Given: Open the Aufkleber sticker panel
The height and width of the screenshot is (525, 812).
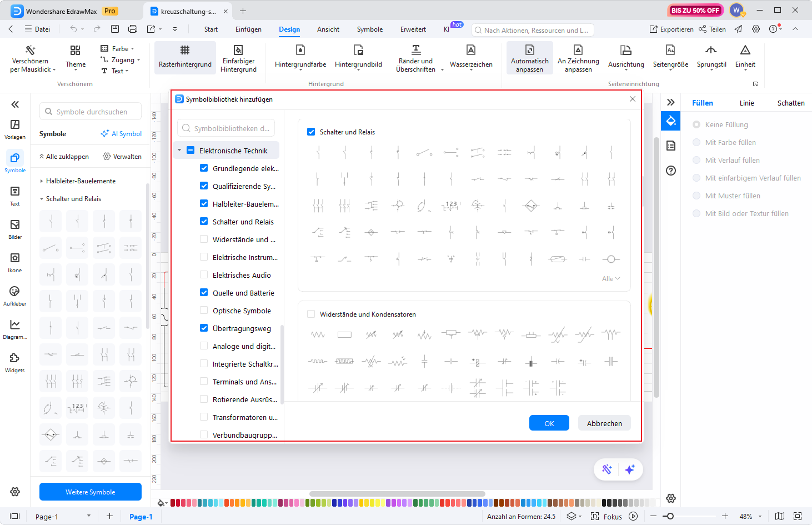Looking at the screenshot, I should coord(15,296).
